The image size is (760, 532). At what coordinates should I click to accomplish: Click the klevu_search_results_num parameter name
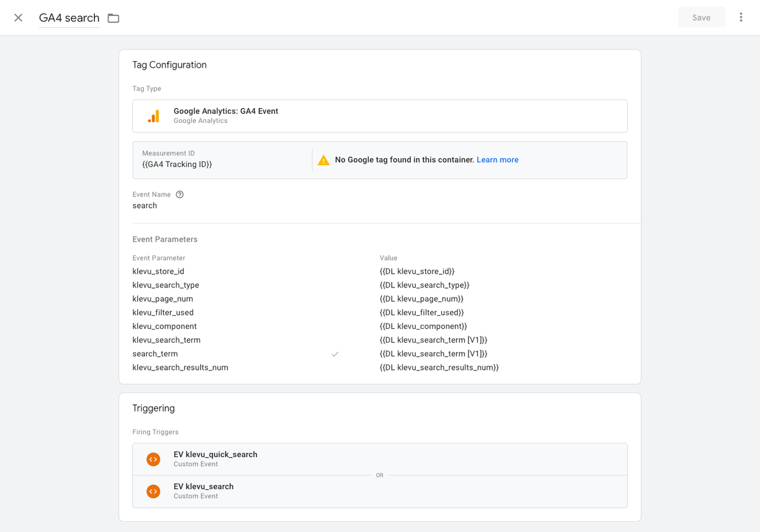[x=180, y=368]
